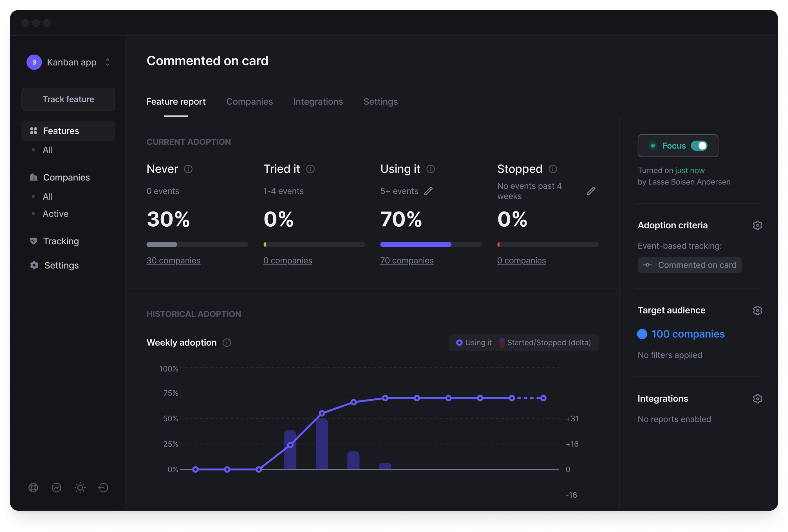
Task: Open the Integrations tab
Action: tap(318, 102)
